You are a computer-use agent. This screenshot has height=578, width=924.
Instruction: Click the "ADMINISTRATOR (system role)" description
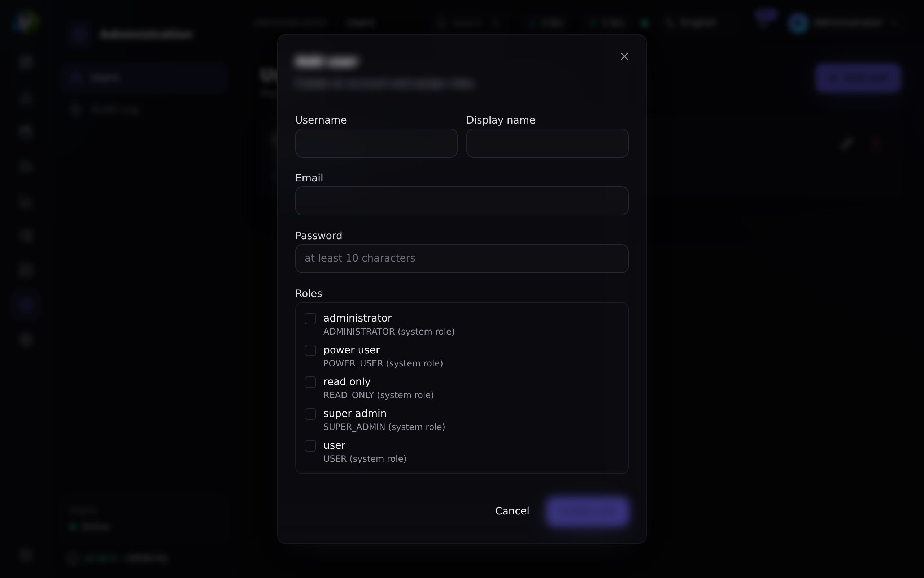coord(389,331)
